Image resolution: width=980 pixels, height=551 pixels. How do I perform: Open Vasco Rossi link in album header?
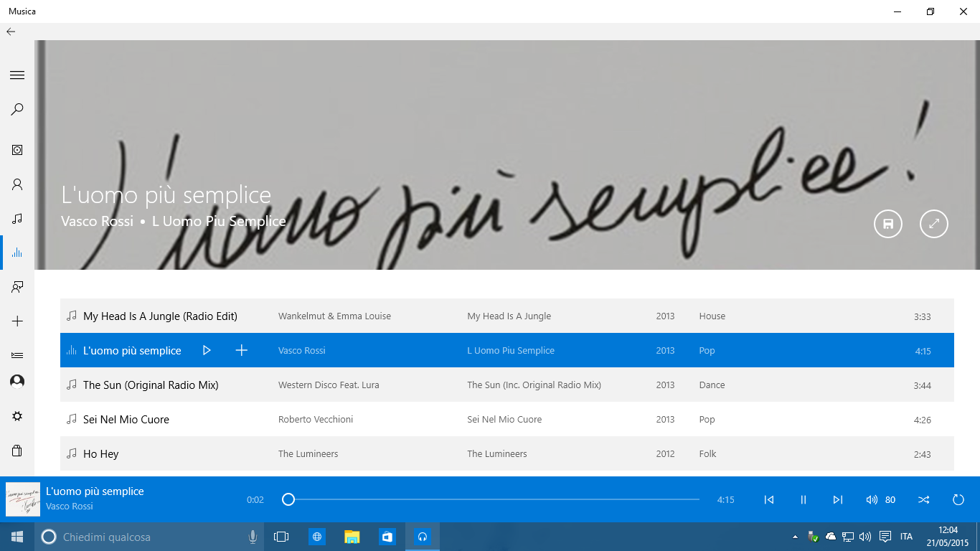pos(98,221)
